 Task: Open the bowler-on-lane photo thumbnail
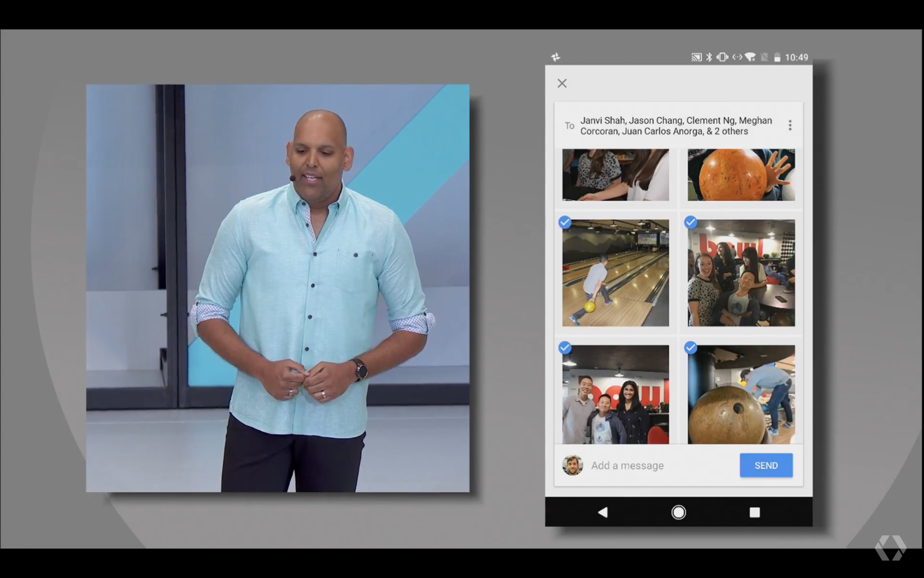point(615,273)
